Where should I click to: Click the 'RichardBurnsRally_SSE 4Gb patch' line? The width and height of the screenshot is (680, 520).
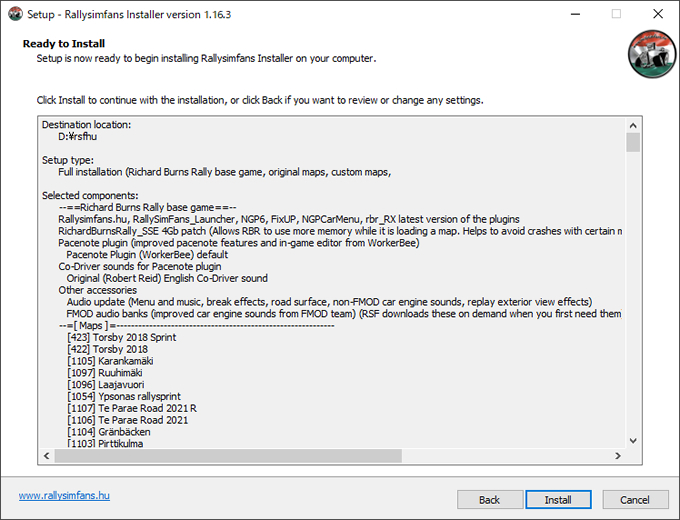pyautogui.click(x=340, y=231)
